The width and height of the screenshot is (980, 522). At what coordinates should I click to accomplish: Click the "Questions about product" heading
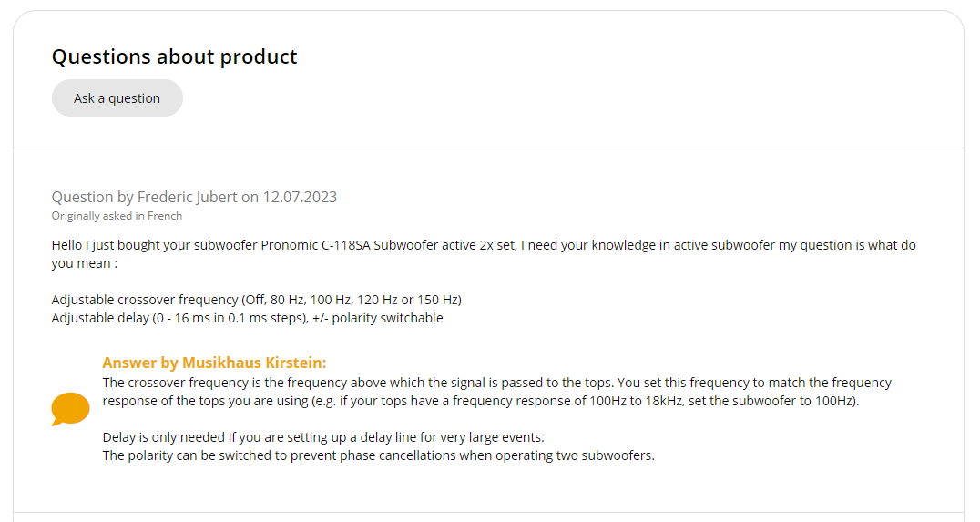pos(174,56)
